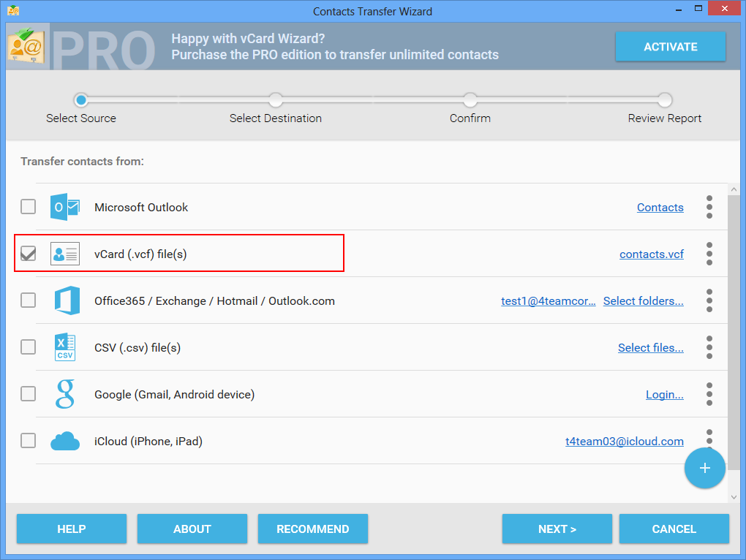This screenshot has height=560, width=746.
Task: Select the Microsoft Outlook row label
Action: (141, 208)
